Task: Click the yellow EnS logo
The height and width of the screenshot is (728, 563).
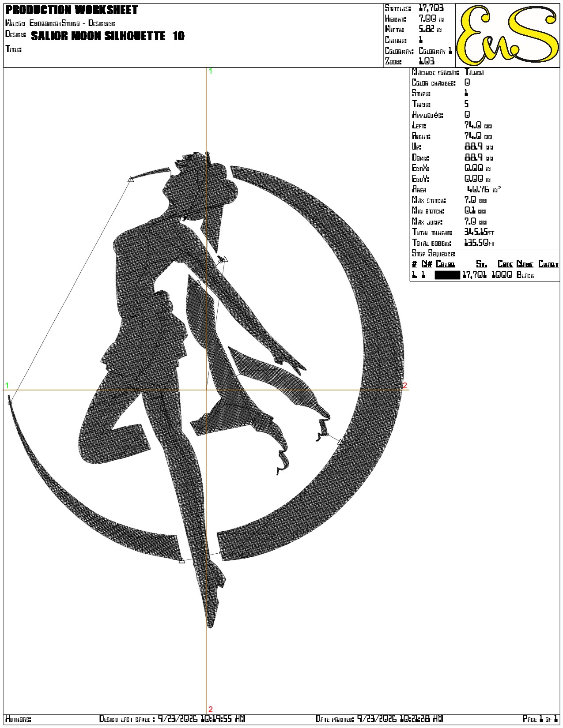Action: tap(507, 35)
